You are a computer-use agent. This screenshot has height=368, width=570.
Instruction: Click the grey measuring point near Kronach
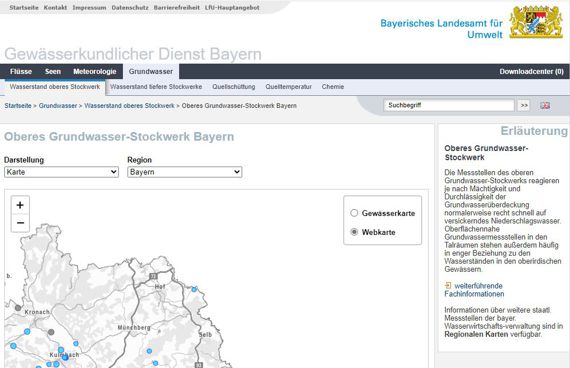[x=18, y=308]
